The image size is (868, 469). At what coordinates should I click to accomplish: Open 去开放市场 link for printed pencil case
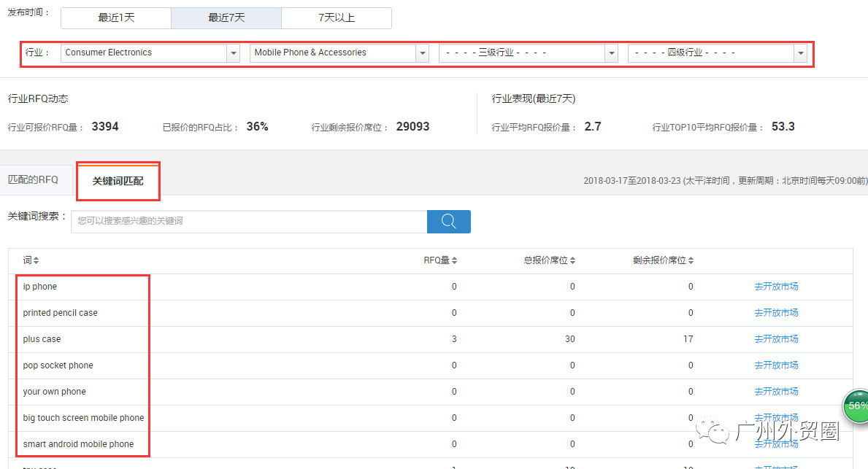click(x=776, y=312)
